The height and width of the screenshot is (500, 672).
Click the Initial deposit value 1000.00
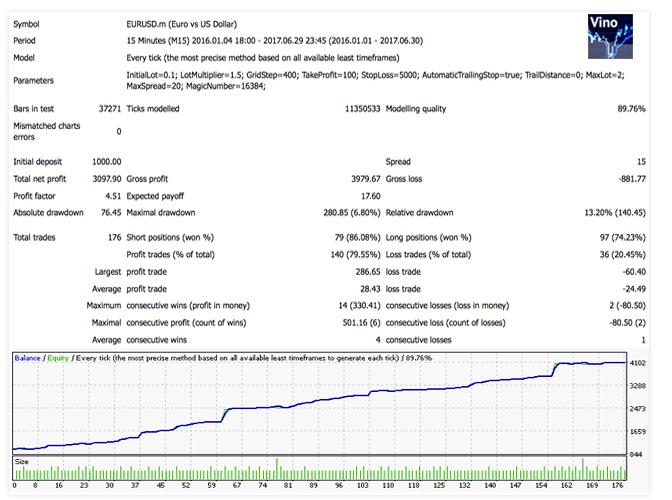click(x=105, y=160)
